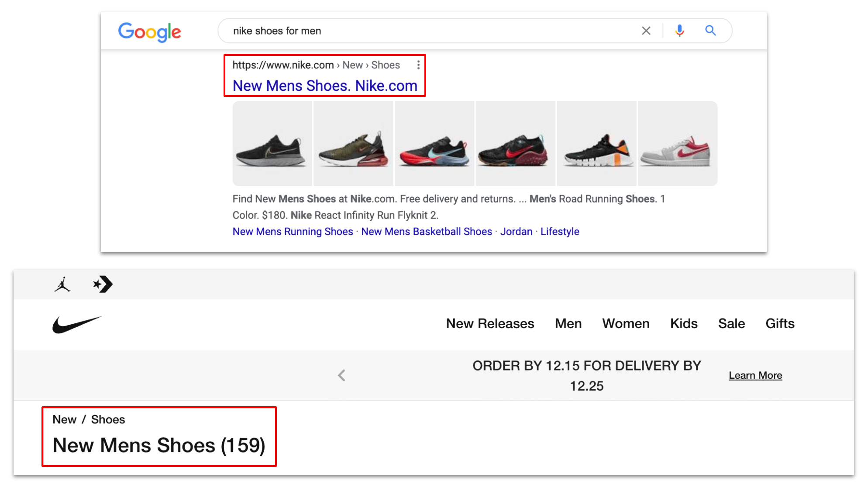868x487 pixels.
Task: Click the ORDER BY 12.15 FOR DELIVERY banner text
Action: pos(586,376)
